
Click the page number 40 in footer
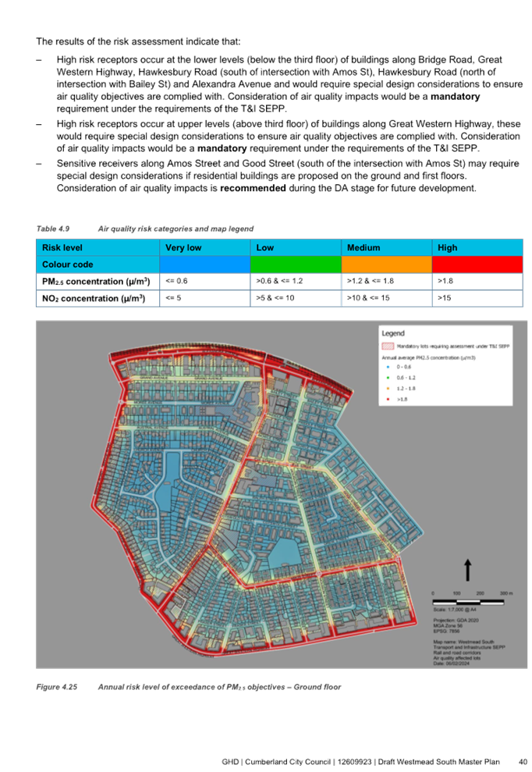(x=523, y=762)
